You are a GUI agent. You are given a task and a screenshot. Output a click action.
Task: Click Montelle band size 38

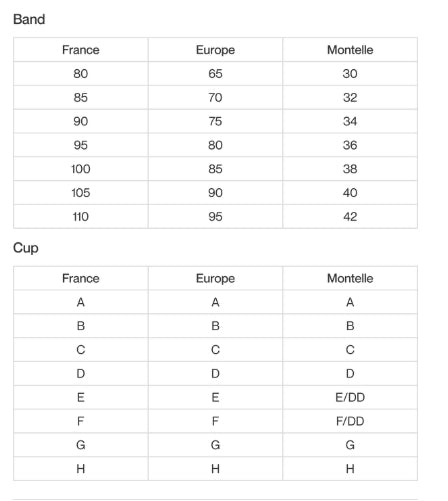click(350, 169)
